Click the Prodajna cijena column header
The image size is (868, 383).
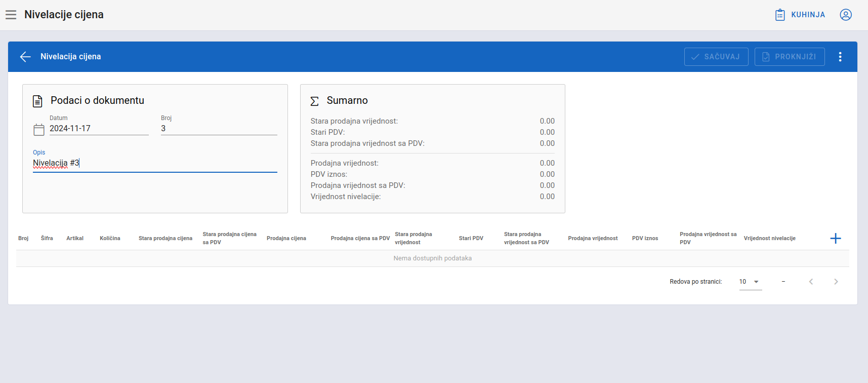pyautogui.click(x=286, y=238)
